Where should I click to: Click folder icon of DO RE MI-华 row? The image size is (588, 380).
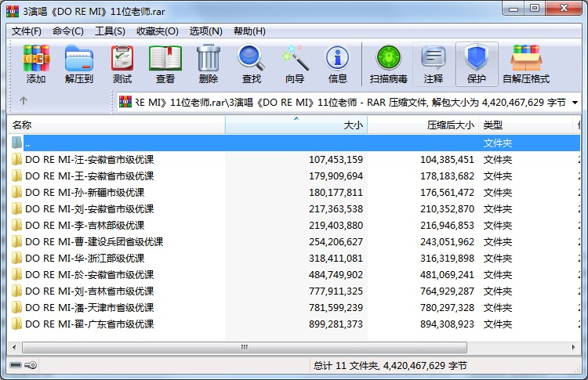point(17,259)
